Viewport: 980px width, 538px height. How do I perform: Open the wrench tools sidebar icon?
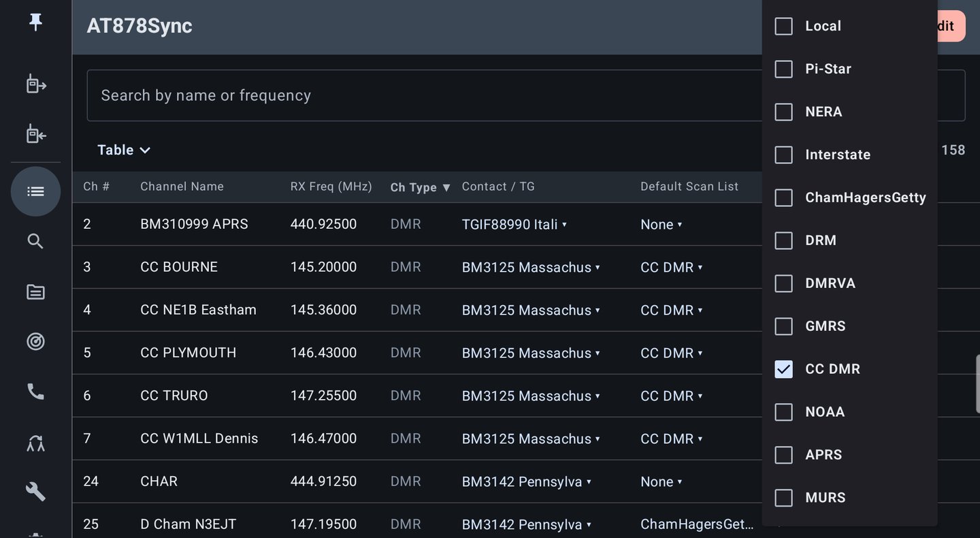pyautogui.click(x=35, y=491)
